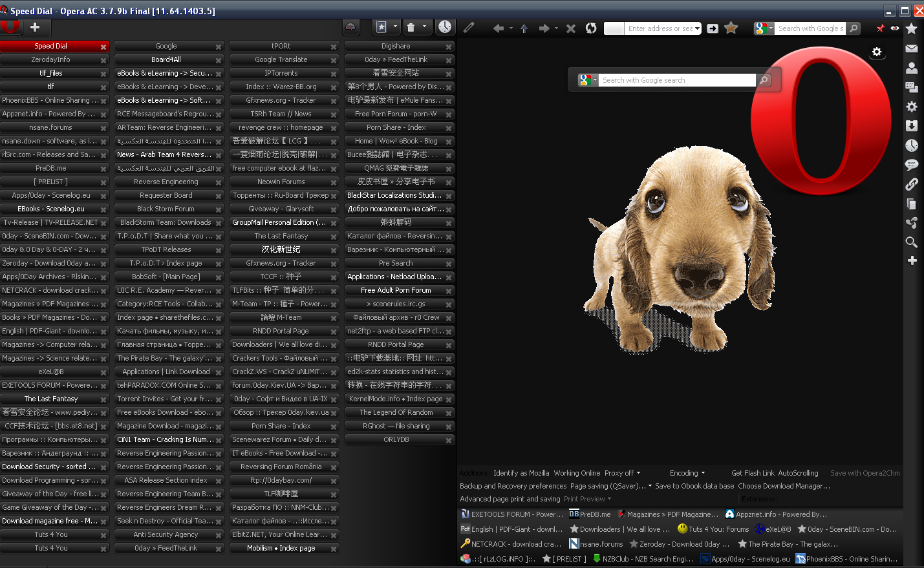Screen dimensions: 924x568
Task: Open PreDB.me bookmark link
Action: point(590,514)
